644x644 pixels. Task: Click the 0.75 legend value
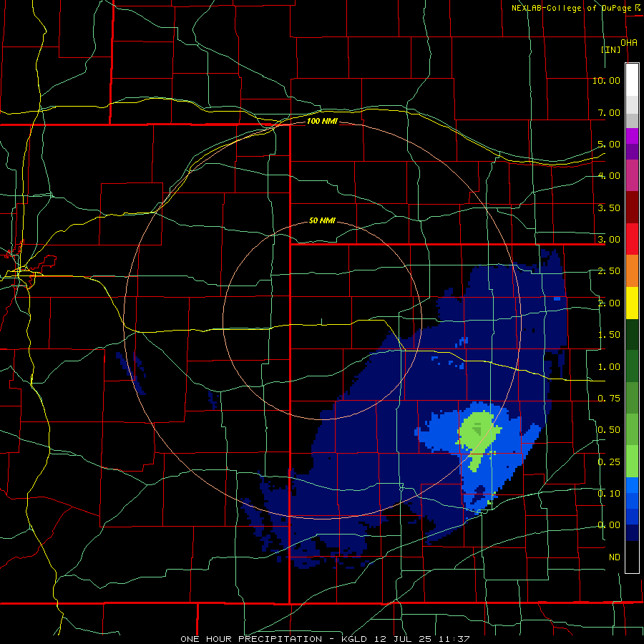[x=609, y=399]
